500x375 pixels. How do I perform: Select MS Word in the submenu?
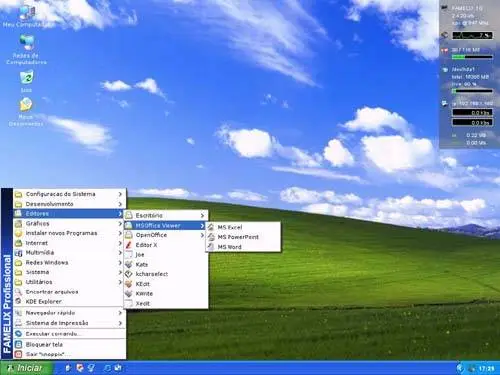tap(243, 247)
